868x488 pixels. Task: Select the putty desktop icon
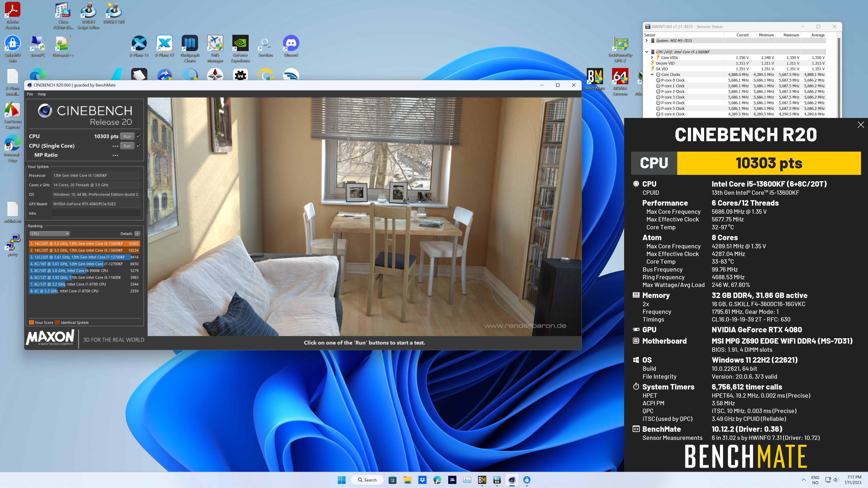12,246
